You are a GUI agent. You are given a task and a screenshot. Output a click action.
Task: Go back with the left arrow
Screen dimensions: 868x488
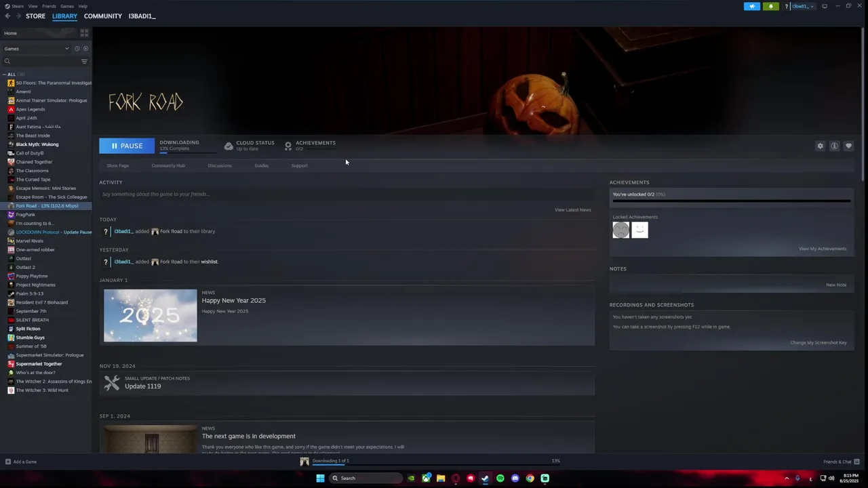(x=7, y=16)
